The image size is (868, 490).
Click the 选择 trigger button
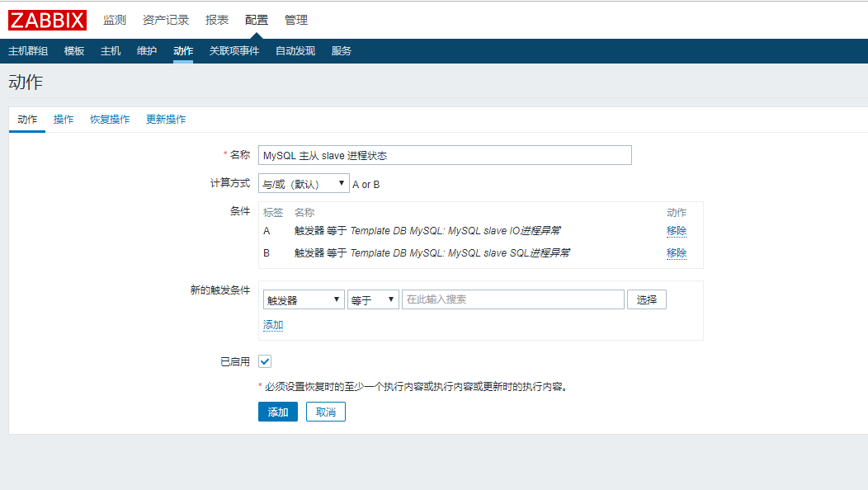point(647,299)
